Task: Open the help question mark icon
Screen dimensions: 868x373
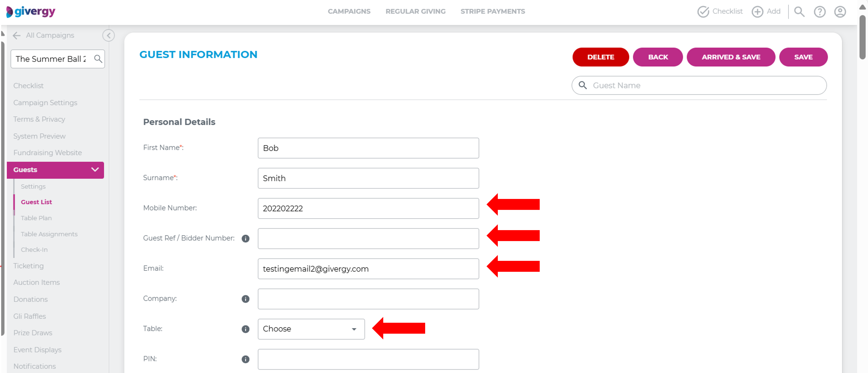Action: click(820, 11)
